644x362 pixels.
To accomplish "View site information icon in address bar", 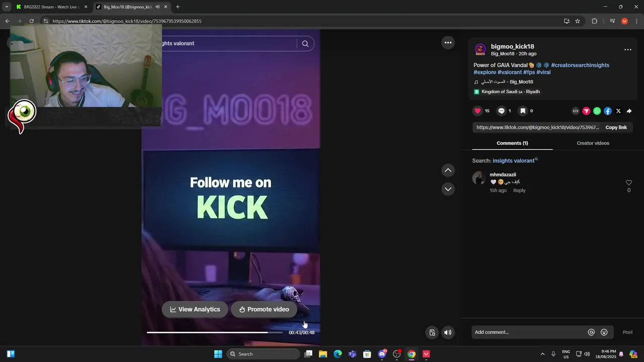I will 46,21.
